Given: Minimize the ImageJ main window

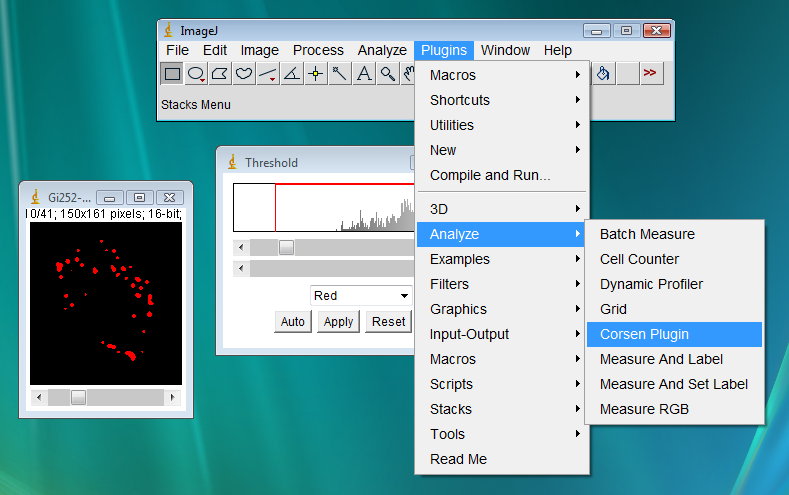Looking at the screenshot, I should (597, 31).
